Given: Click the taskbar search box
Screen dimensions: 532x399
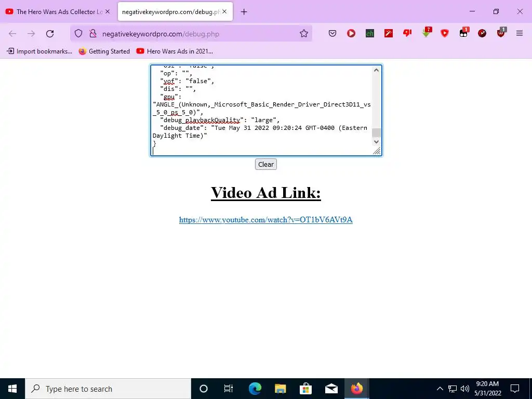Looking at the screenshot, I should point(108,389).
